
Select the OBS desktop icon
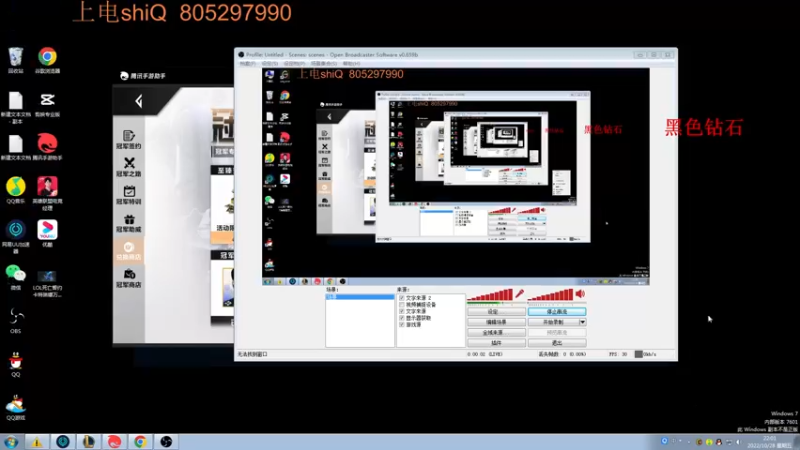(x=15, y=320)
